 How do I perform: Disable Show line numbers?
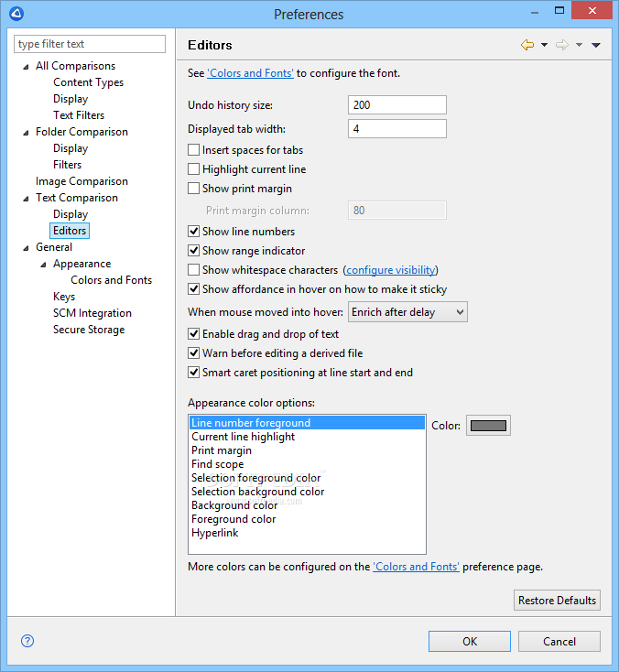tap(194, 232)
